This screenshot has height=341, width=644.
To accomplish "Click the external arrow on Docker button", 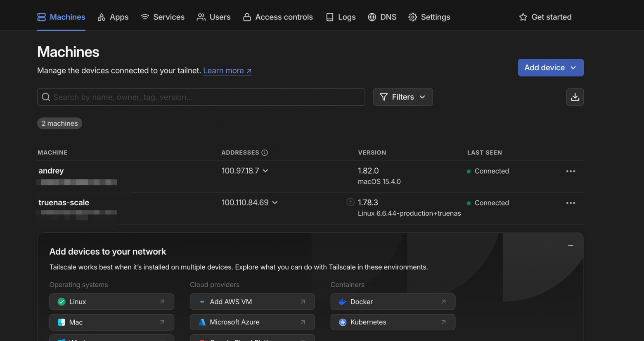I will click(x=443, y=302).
